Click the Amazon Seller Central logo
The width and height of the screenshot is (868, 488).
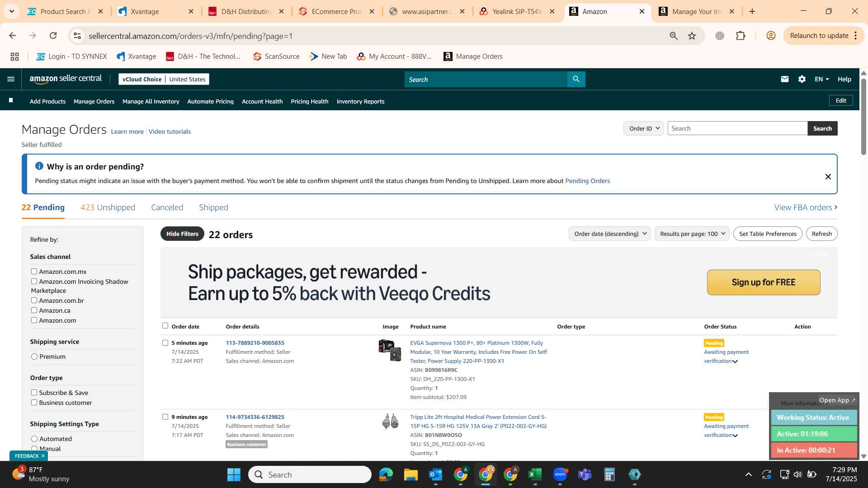point(66,79)
